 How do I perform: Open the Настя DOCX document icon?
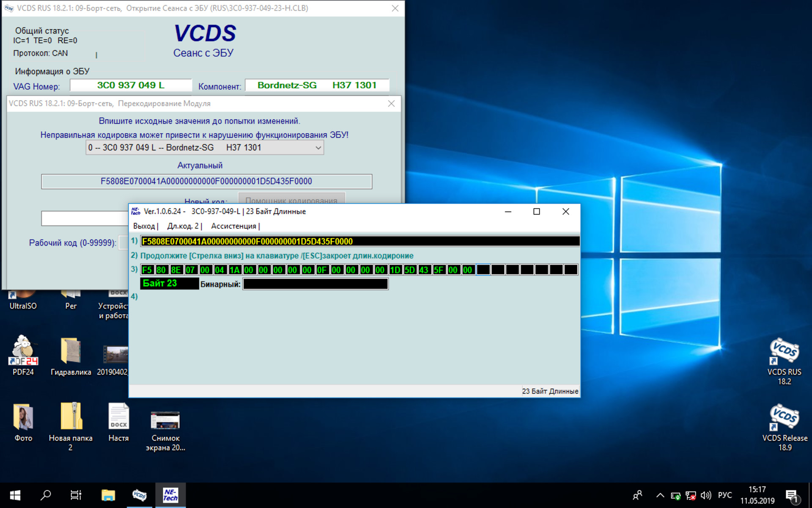118,422
